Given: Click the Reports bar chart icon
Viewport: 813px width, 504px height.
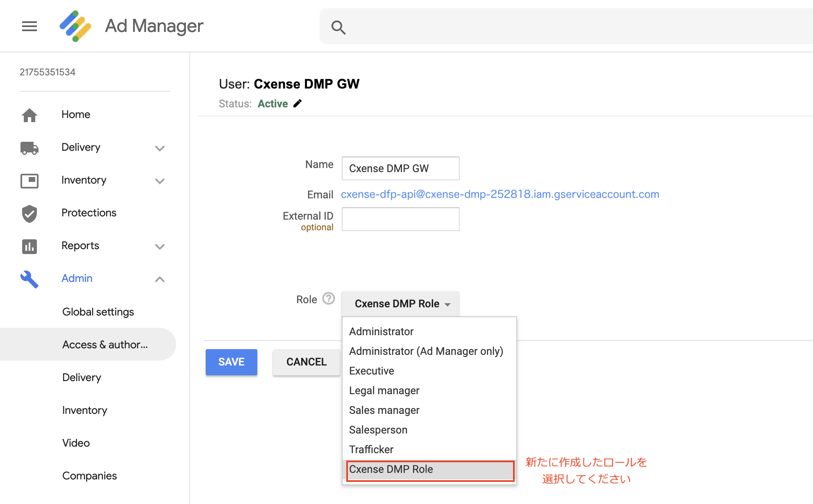Looking at the screenshot, I should pyautogui.click(x=30, y=246).
